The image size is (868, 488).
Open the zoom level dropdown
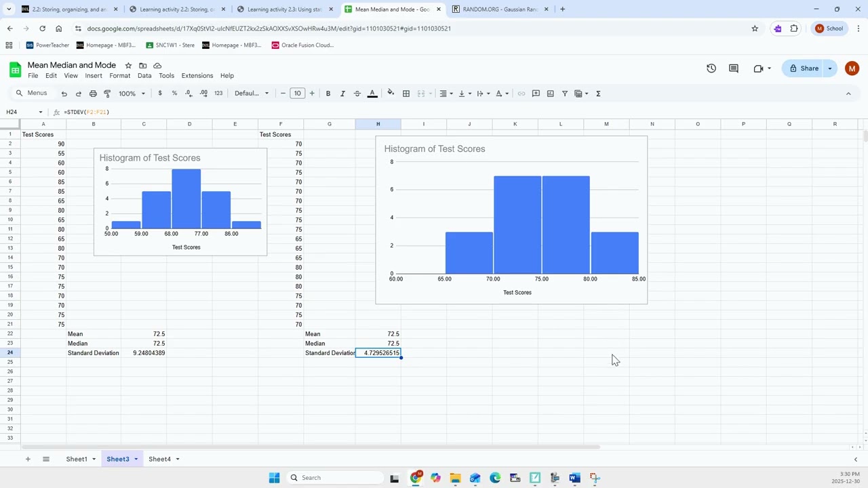(132, 94)
